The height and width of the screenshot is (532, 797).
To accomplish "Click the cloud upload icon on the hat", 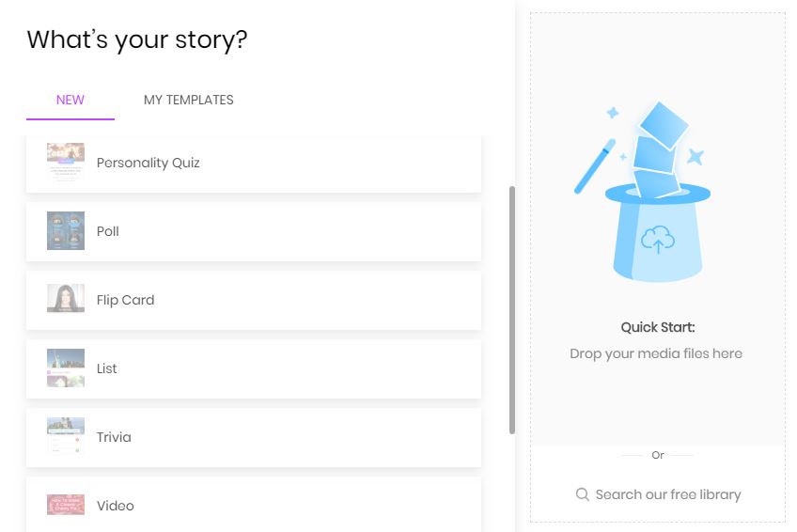I will pyautogui.click(x=658, y=240).
